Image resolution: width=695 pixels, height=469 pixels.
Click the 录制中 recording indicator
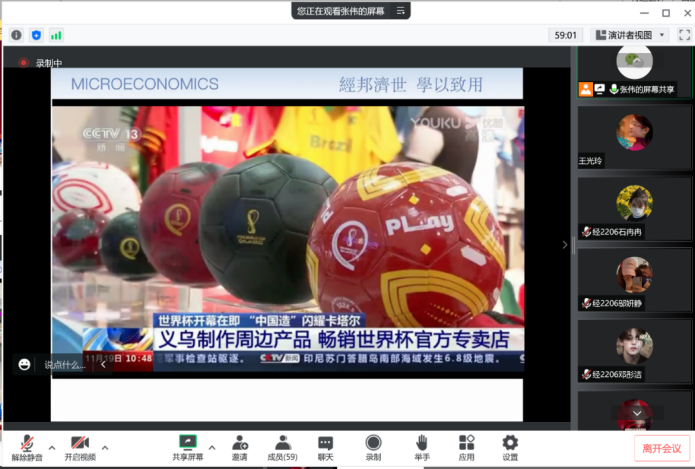40,63
